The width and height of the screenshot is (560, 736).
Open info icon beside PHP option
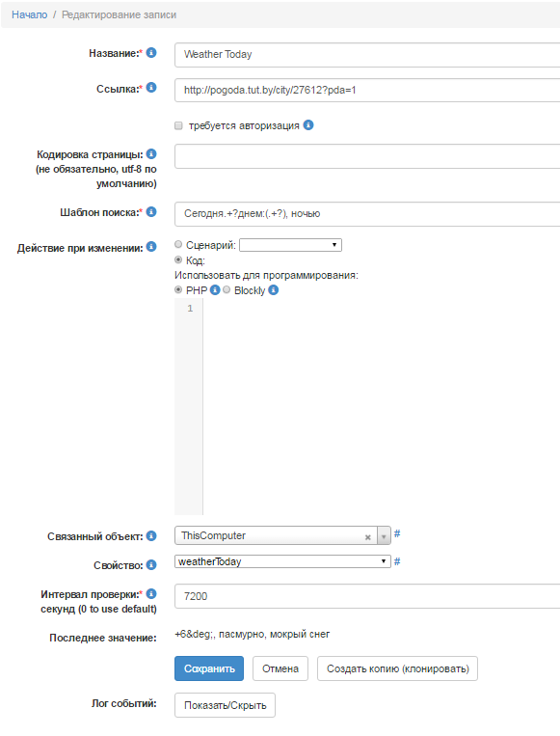click(x=215, y=290)
